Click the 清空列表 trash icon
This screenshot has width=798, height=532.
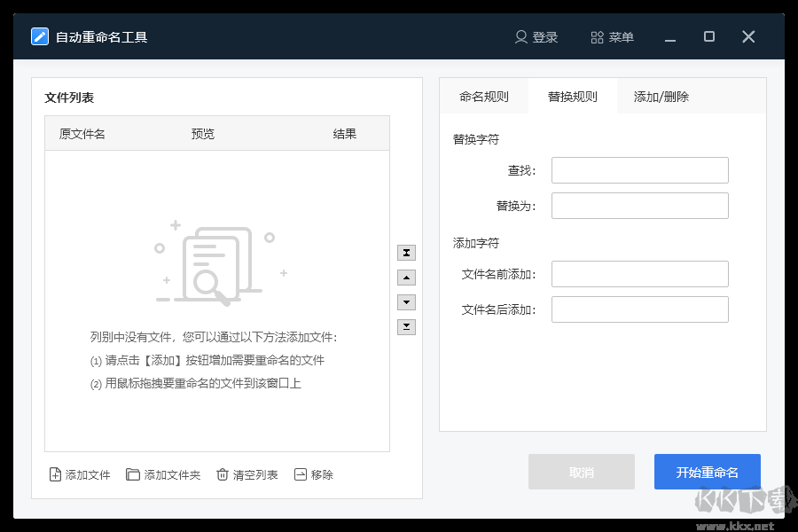pos(221,474)
